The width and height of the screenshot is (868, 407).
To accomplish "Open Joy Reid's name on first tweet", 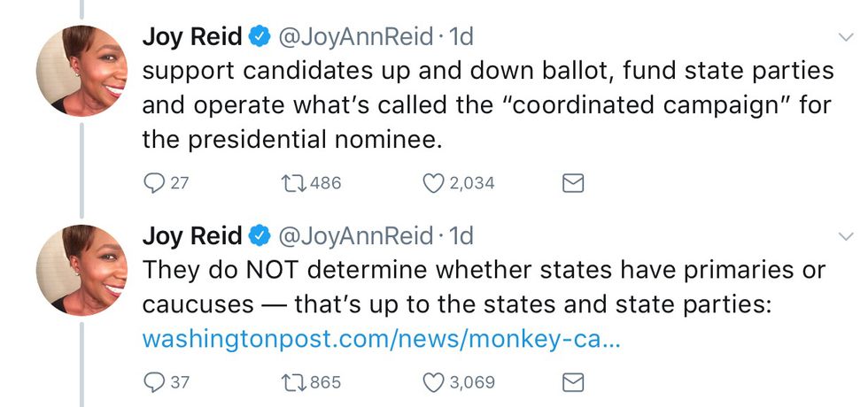I will pyautogui.click(x=191, y=37).
